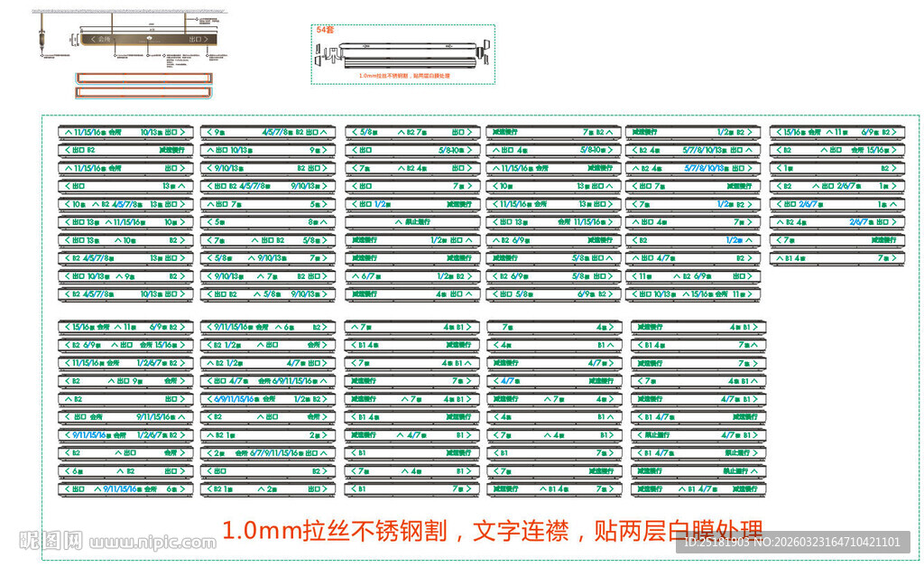Image resolution: width=924 pixels, height=567 pixels.
Task: Pick the sign "< 出口 1/2栋 … 减速慢行"
Action: click(412, 206)
